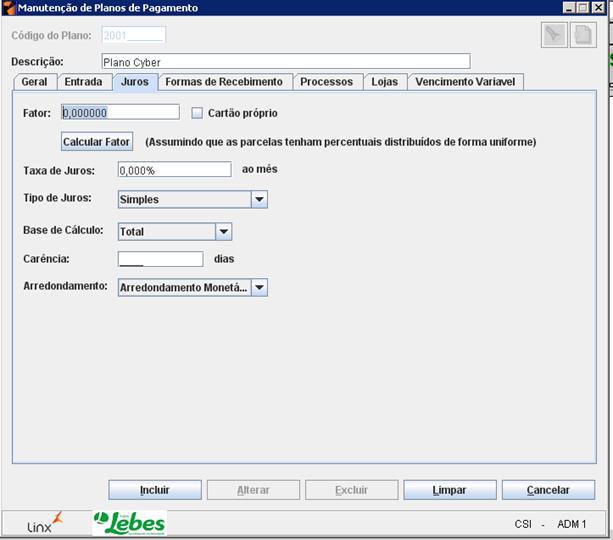Go to Formas de Recebimento tab
The height and width of the screenshot is (540, 613).
click(x=224, y=82)
